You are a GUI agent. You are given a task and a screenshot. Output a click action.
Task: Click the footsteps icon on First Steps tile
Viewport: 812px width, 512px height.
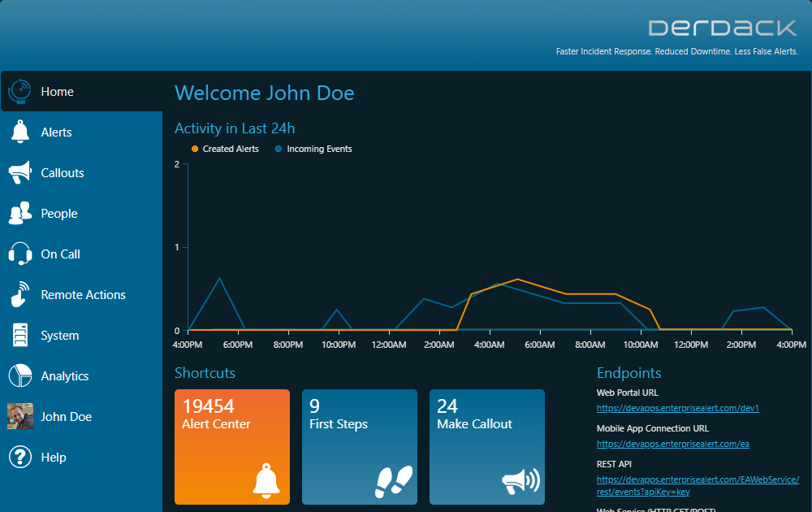click(394, 481)
